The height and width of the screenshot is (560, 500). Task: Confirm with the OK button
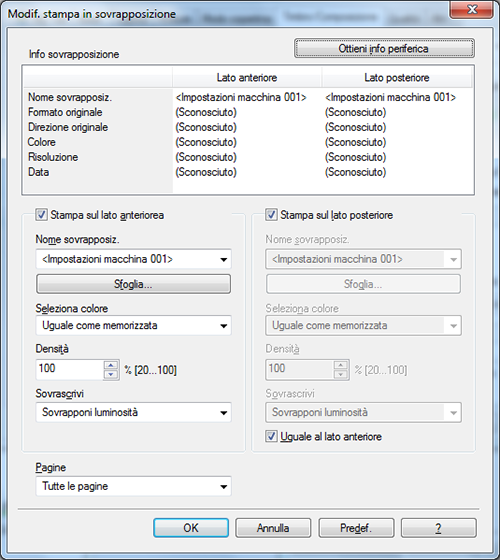pos(191,528)
